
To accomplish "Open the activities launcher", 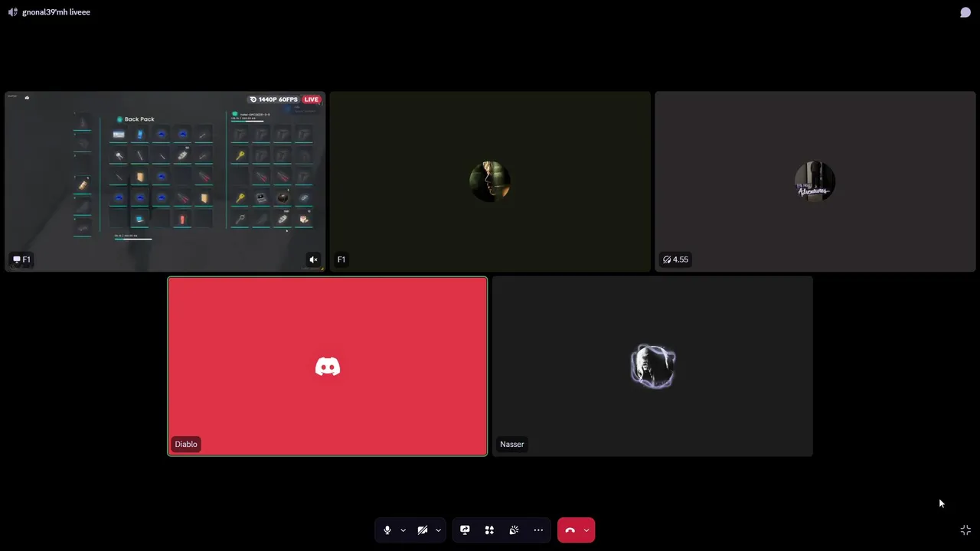I will (x=489, y=530).
